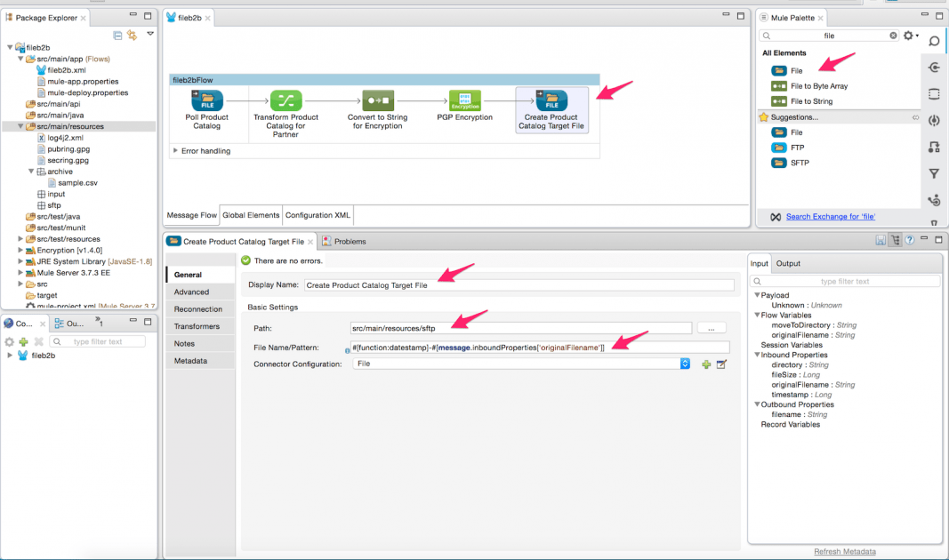Collapse the src/main/resources folder

[x=20, y=125]
